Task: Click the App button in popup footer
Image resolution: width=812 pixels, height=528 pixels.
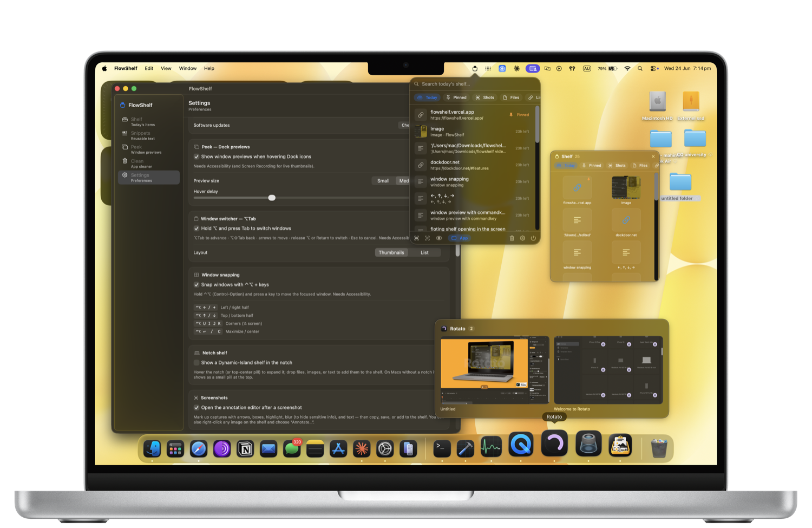Action: pos(460,238)
